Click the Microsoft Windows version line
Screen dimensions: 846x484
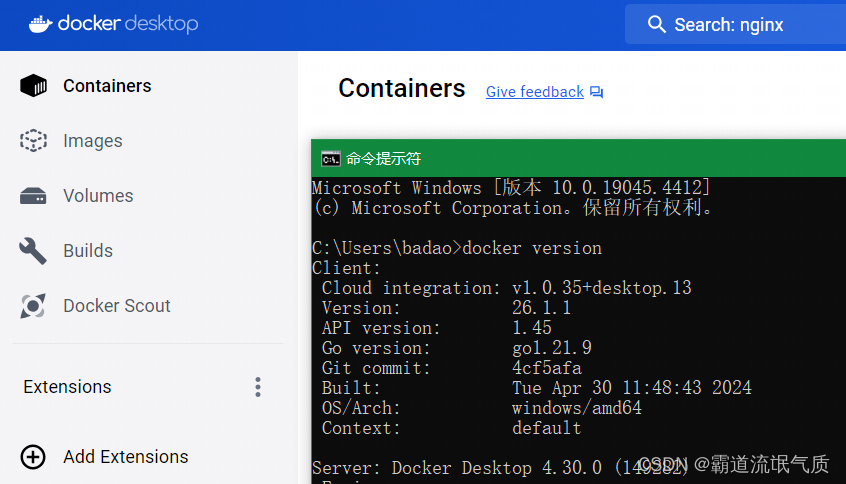511,188
